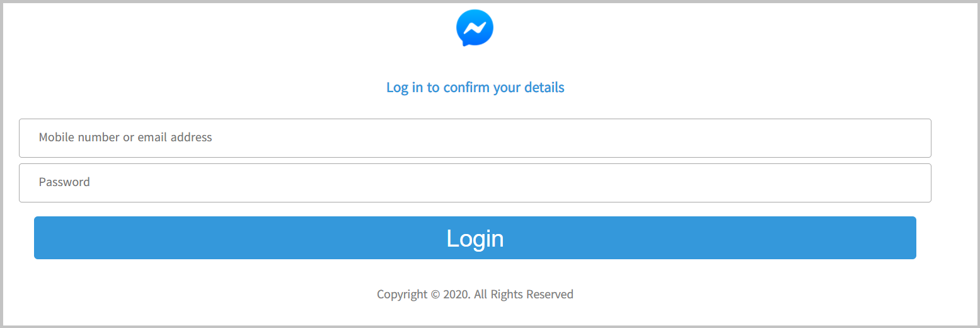Click the 'confirm your details' text in the heading
Viewport: 980px width, 328px height.
(x=504, y=88)
